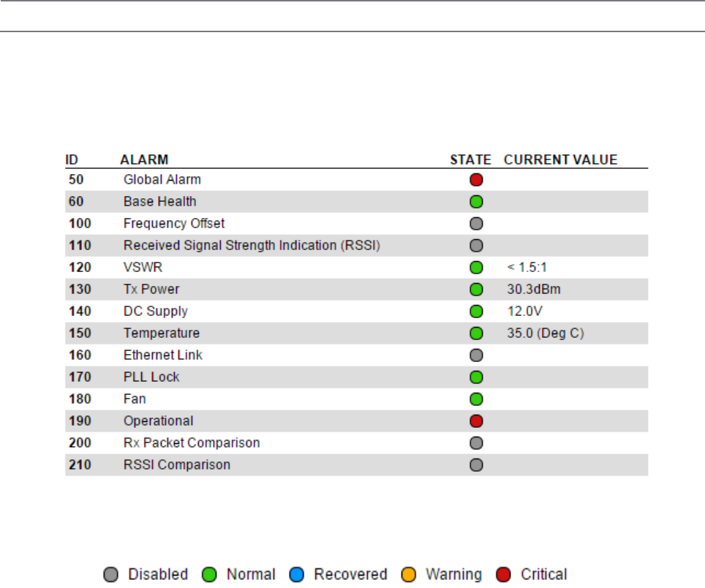Click the green state indicator for Temperature
This screenshot has width=705, height=588.
476,333
